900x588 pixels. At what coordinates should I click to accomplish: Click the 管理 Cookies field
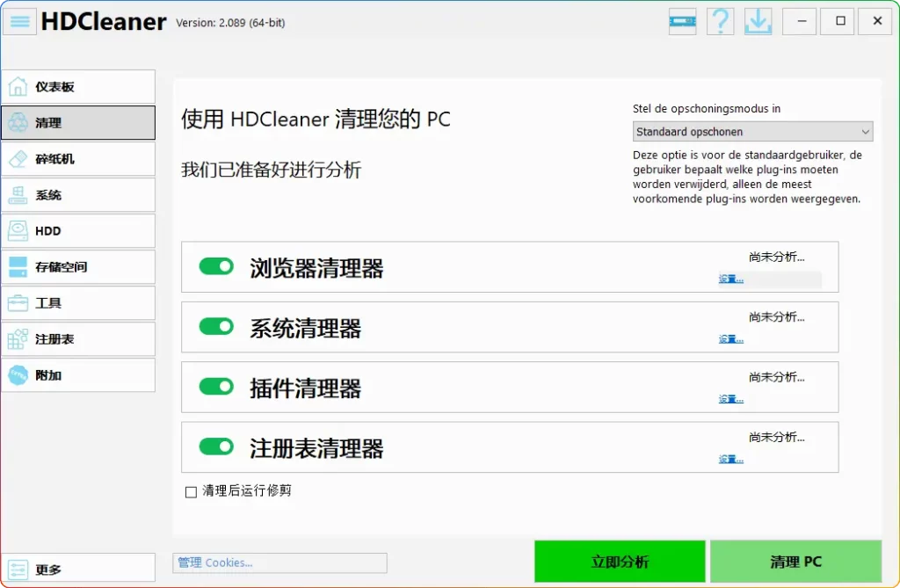coord(279,563)
